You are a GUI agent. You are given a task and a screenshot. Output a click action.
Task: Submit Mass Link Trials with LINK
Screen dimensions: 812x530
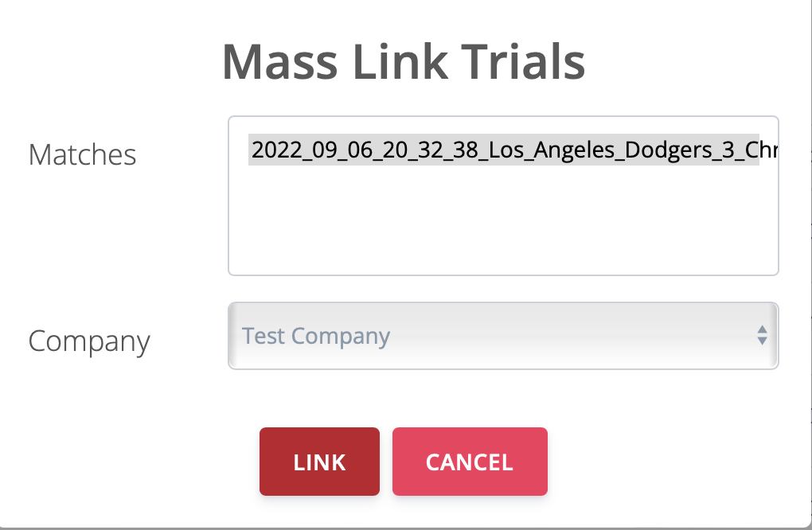tap(319, 462)
